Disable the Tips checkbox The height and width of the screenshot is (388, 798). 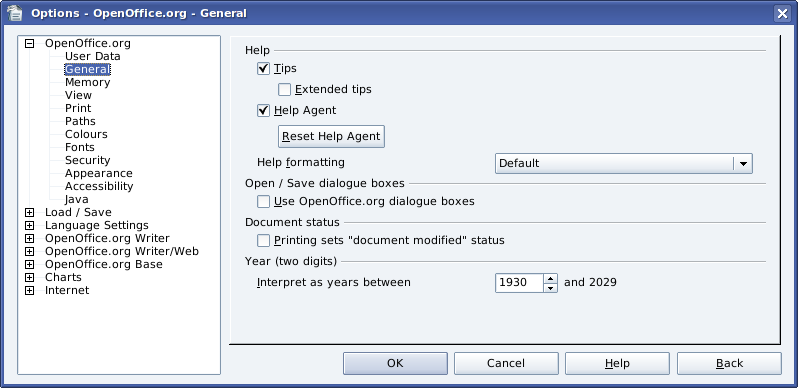pyautogui.click(x=263, y=68)
